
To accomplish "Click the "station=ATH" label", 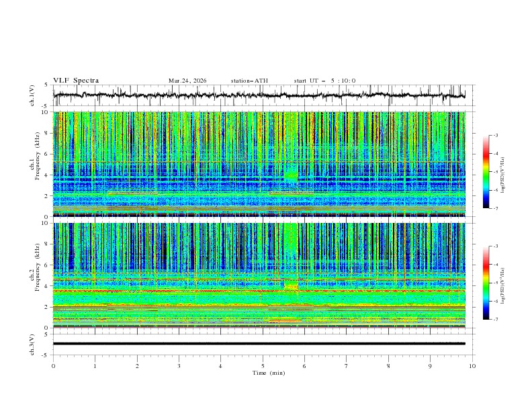I will pyautogui.click(x=249, y=81).
